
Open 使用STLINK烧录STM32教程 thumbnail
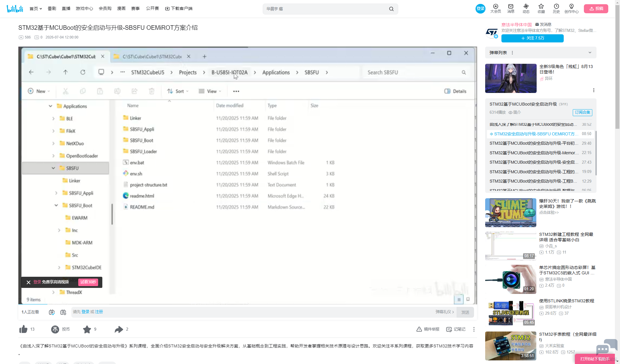511,313
